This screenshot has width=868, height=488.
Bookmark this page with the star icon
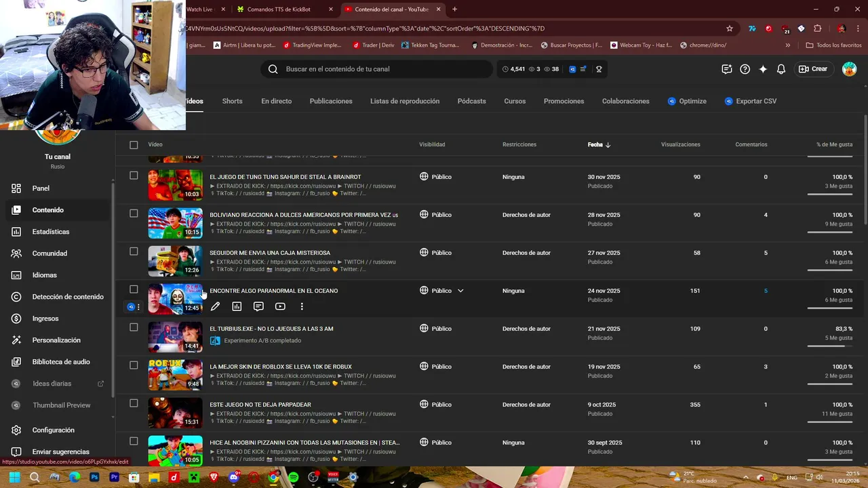click(x=730, y=28)
